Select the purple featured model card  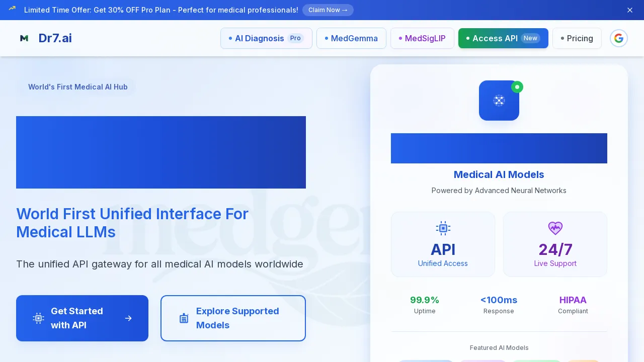pos(482,360)
